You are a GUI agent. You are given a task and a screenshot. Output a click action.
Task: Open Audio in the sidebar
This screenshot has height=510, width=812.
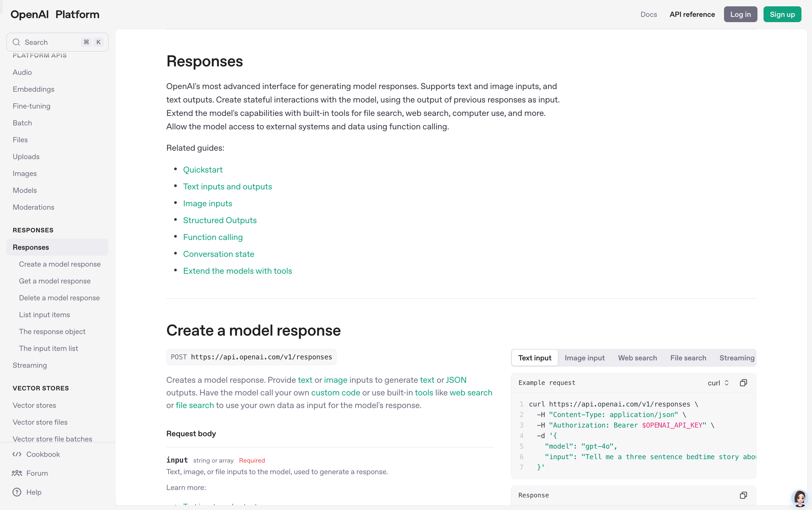click(x=22, y=72)
